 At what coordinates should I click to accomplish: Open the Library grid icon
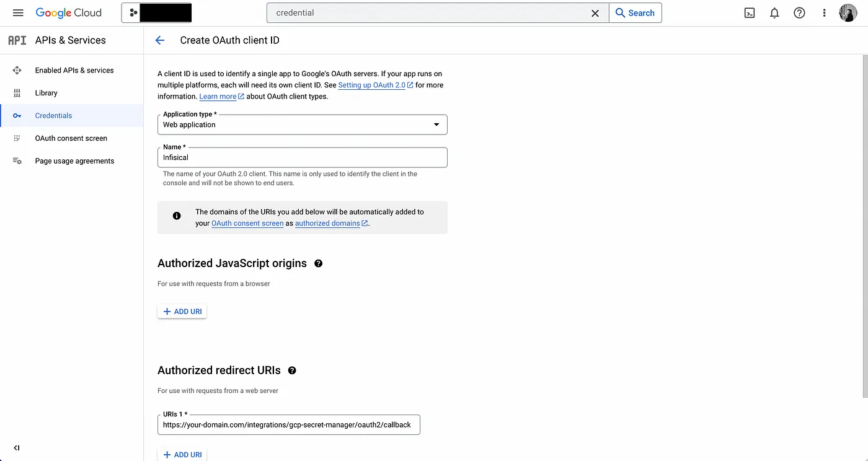[x=17, y=92]
